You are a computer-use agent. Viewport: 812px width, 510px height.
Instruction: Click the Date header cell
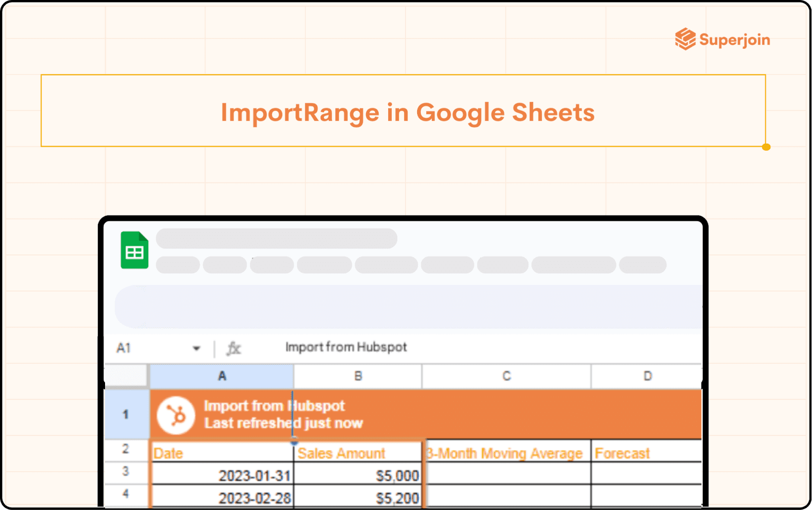222,452
